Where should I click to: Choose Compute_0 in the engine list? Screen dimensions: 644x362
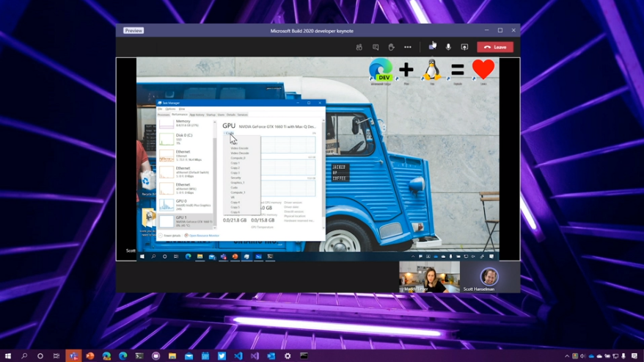(x=238, y=158)
